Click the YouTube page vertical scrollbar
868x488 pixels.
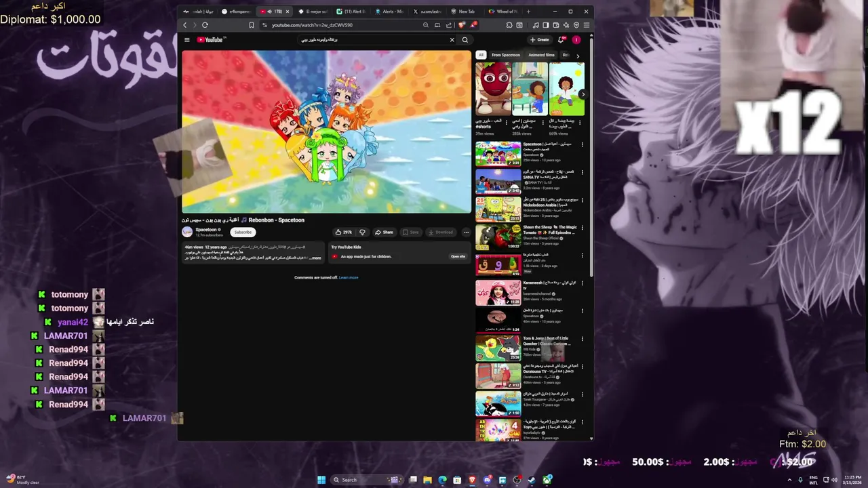[591, 156]
